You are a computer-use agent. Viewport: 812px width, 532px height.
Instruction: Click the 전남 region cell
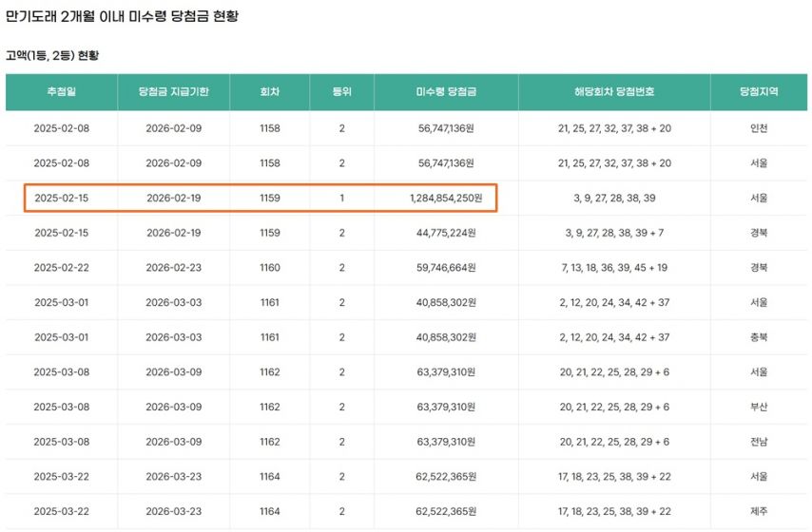coord(759,442)
